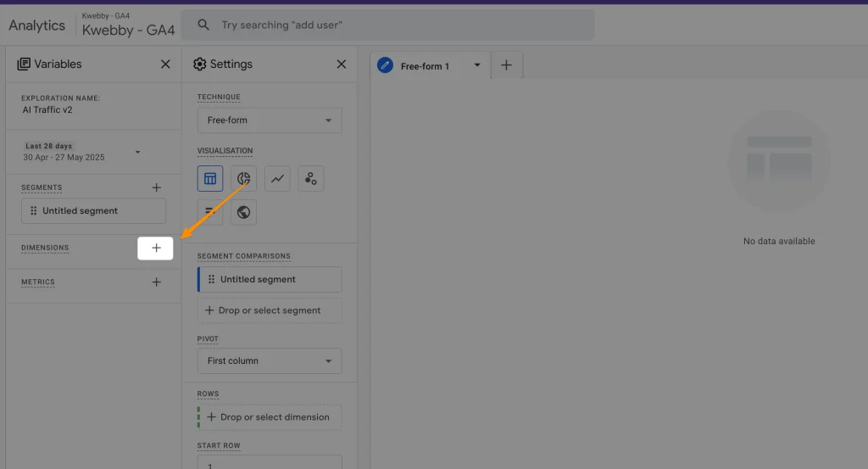This screenshot has height=469, width=868.
Task: Click the DIMENSIONS label
Action: pos(45,248)
